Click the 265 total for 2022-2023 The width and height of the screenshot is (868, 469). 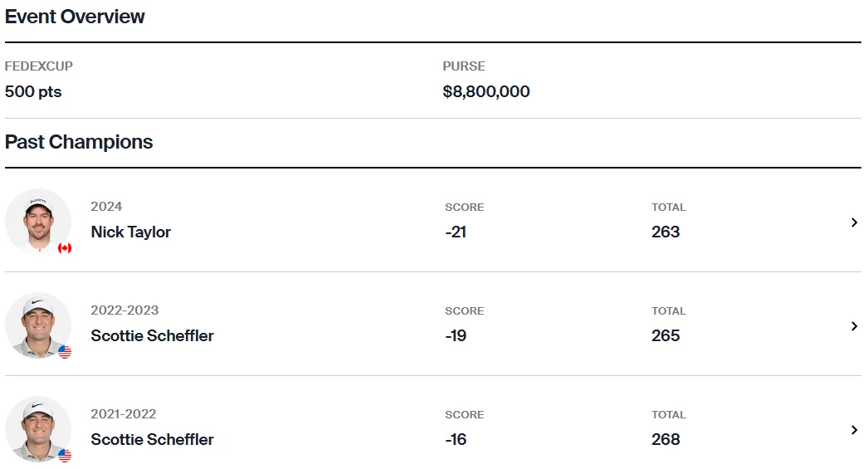(x=666, y=335)
